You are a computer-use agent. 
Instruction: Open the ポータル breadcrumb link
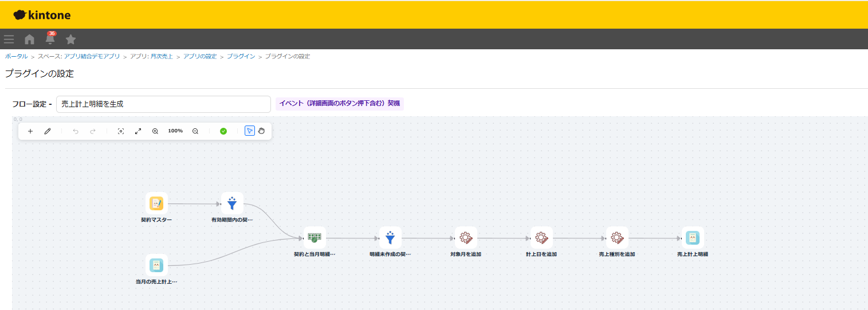tap(17, 56)
